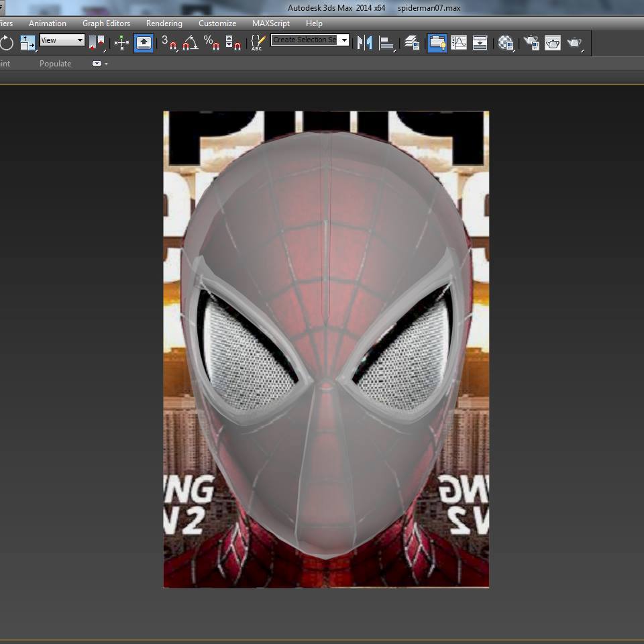
Task: Open the Schematic View
Action: (x=480, y=43)
